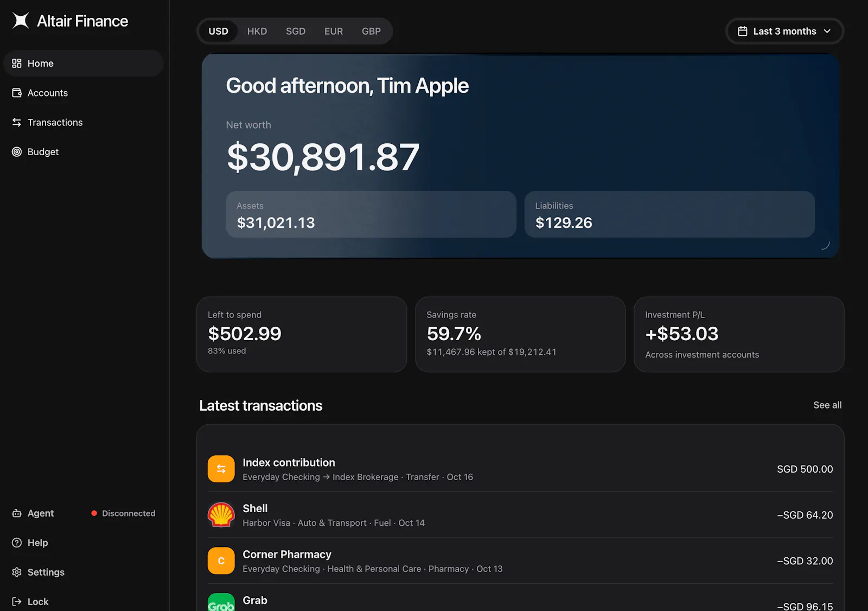Click the Home grid icon
The height and width of the screenshot is (611, 868).
click(x=17, y=63)
